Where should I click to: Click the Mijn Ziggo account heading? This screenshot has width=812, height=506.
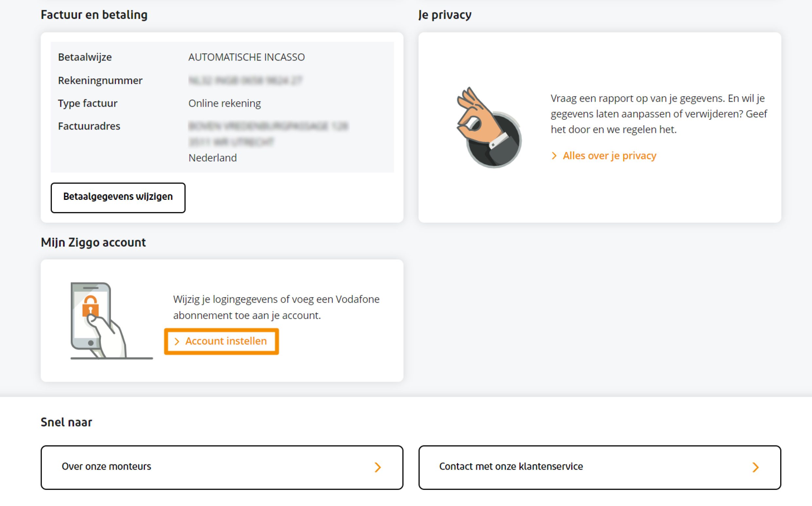pyautogui.click(x=93, y=242)
